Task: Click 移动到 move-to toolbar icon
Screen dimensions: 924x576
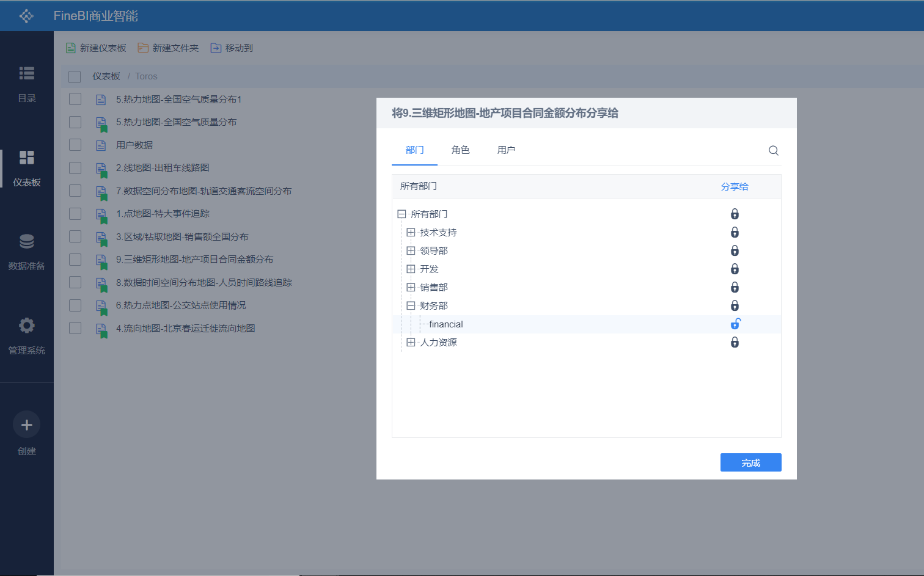Action: click(x=216, y=48)
